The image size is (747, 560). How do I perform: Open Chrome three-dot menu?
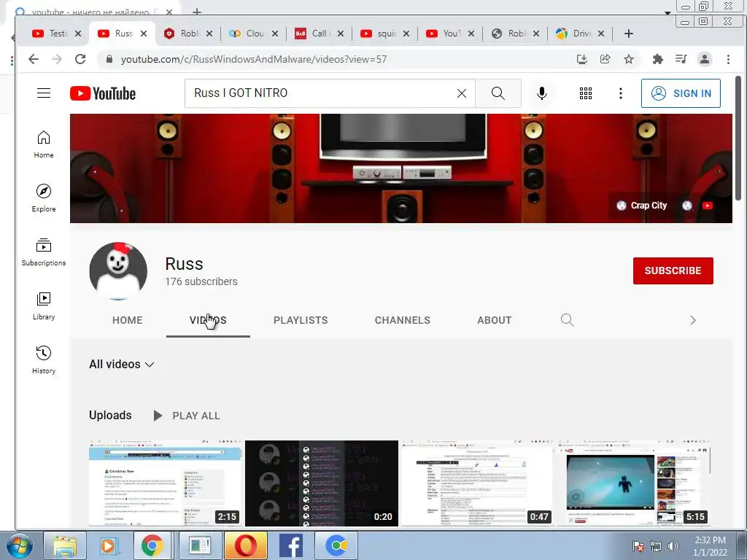click(728, 59)
